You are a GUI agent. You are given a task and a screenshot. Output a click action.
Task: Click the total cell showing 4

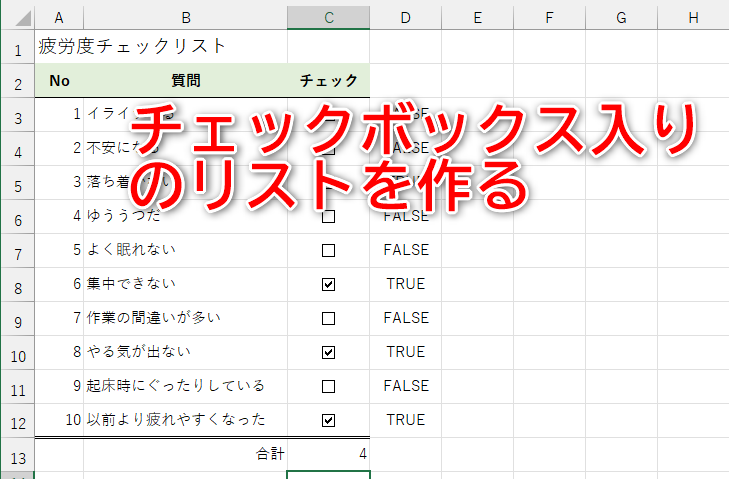[x=328, y=454]
